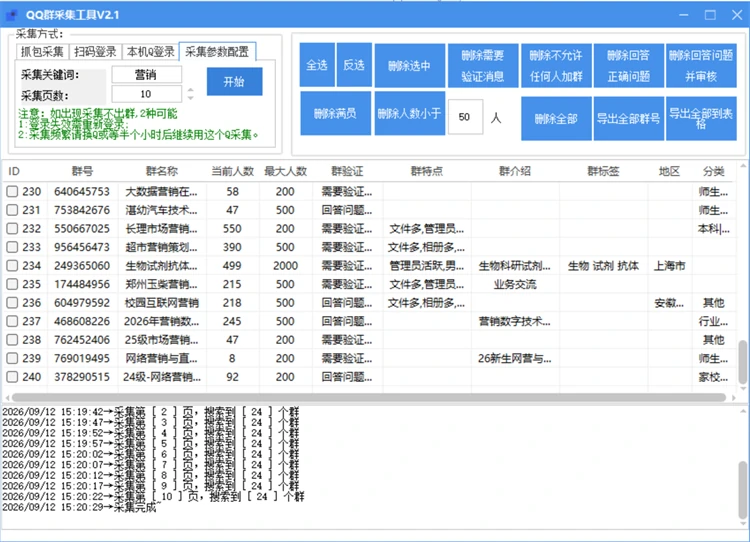Click the member count threshold field showing 50
This screenshot has height=542, width=750.
click(465, 117)
